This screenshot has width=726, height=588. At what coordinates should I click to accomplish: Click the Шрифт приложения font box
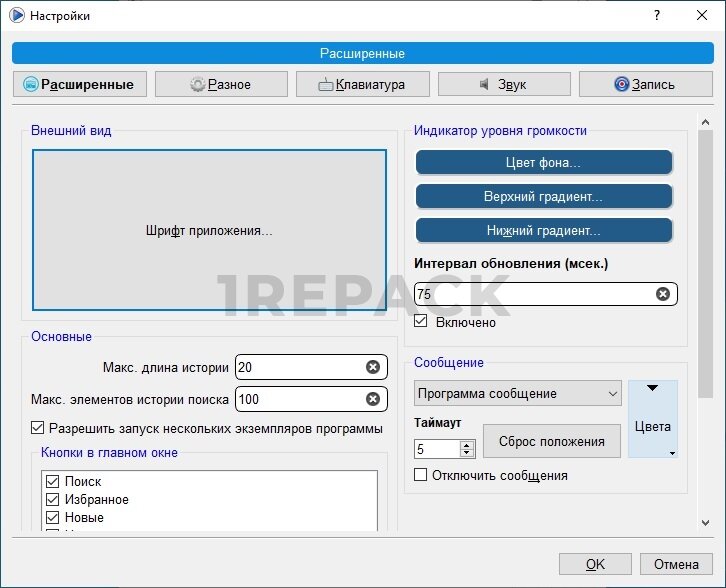[209, 230]
